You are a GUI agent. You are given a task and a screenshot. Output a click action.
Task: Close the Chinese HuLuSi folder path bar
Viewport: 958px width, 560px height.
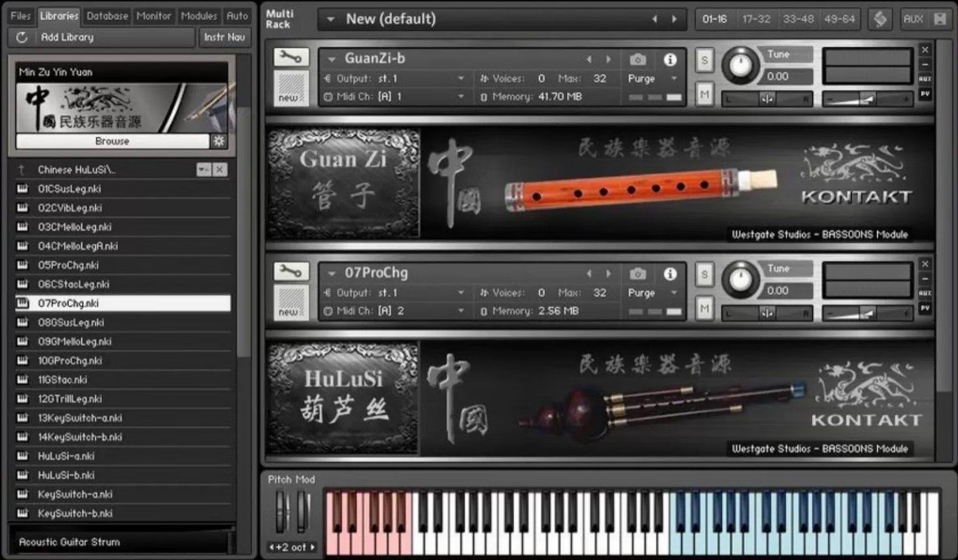tap(220, 170)
